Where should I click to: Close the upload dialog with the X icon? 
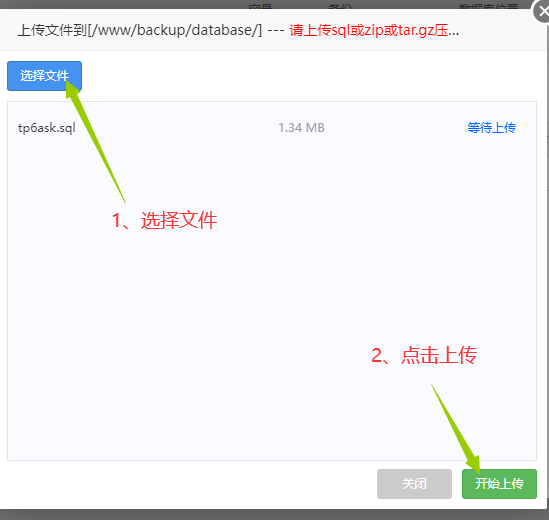tap(542, 12)
